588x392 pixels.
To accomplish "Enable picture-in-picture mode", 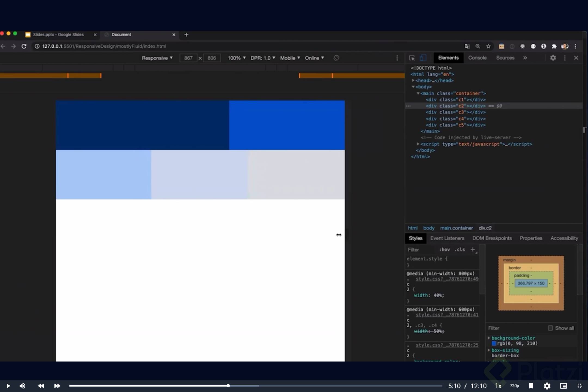I will [563, 386].
